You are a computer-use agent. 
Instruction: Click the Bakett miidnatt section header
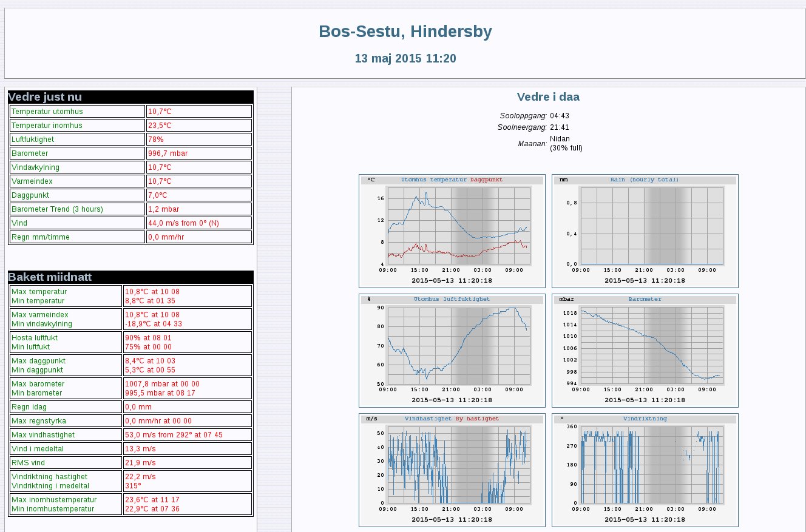click(x=50, y=277)
